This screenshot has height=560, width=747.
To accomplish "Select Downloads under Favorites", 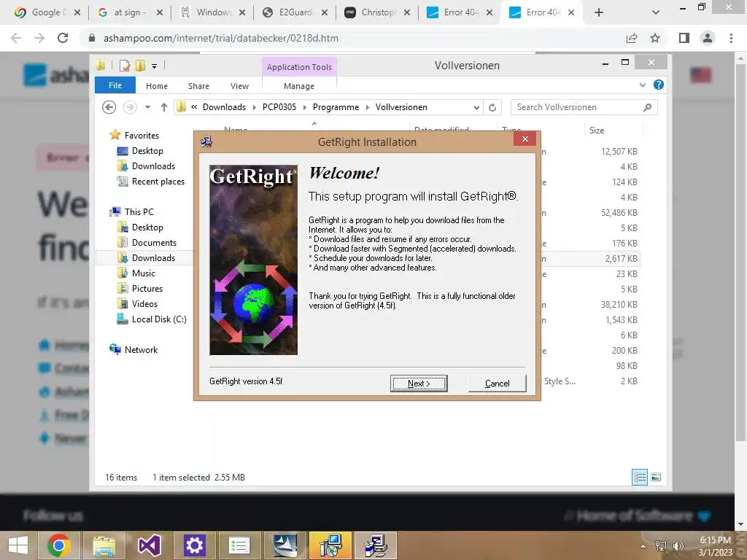I will [153, 166].
